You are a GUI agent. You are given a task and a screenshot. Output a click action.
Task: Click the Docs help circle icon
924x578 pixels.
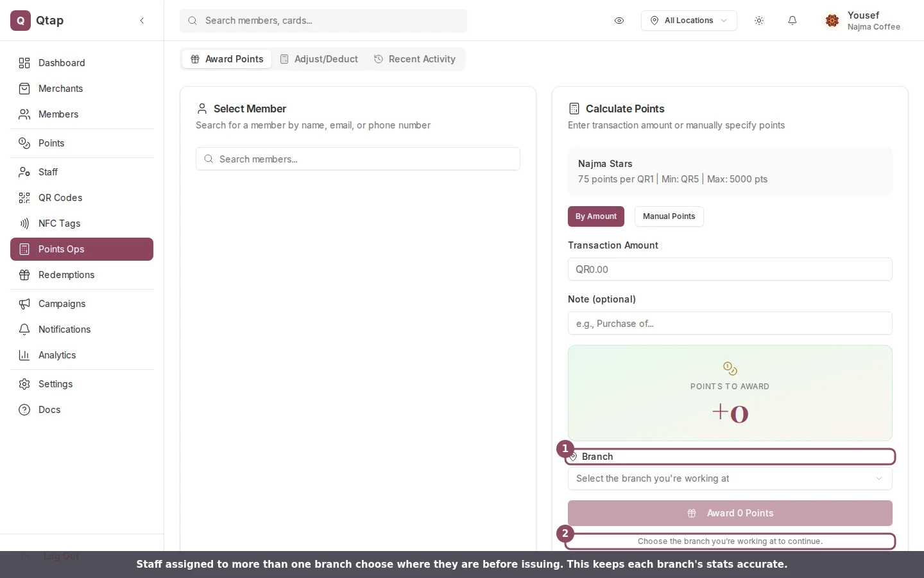[x=24, y=410]
